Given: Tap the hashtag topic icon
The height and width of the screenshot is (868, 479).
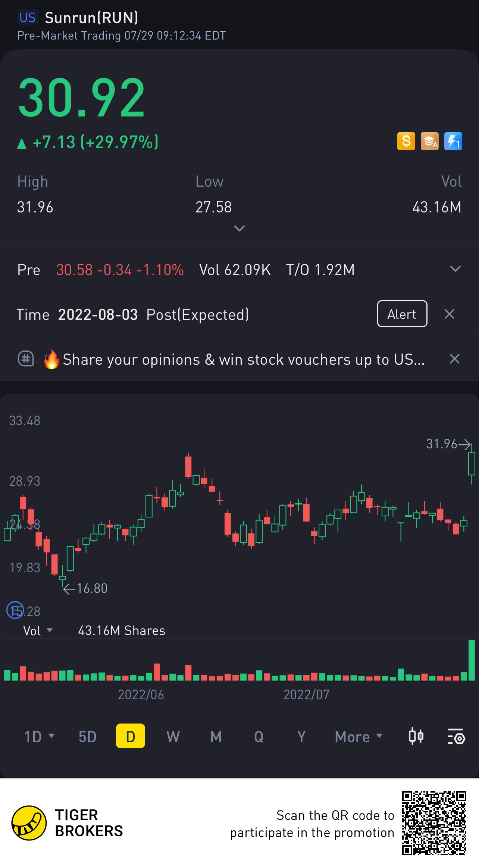Looking at the screenshot, I should click(x=26, y=359).
